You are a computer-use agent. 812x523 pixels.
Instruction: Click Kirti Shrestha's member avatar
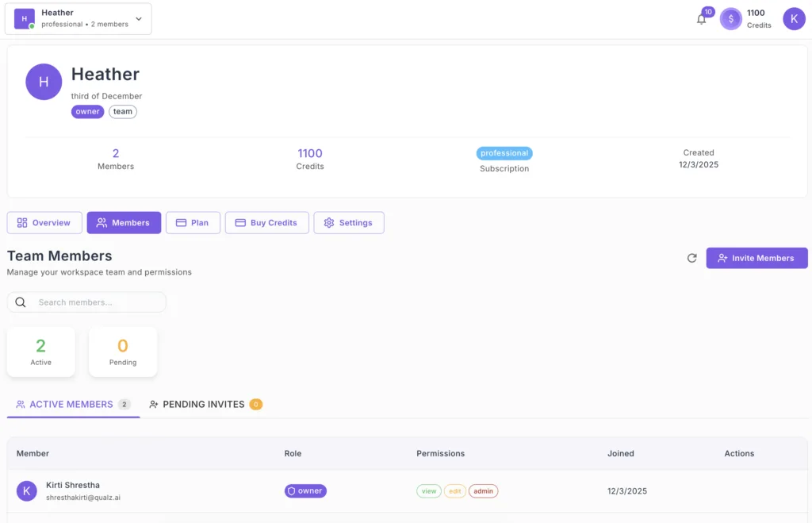click(x=27, y=491)
